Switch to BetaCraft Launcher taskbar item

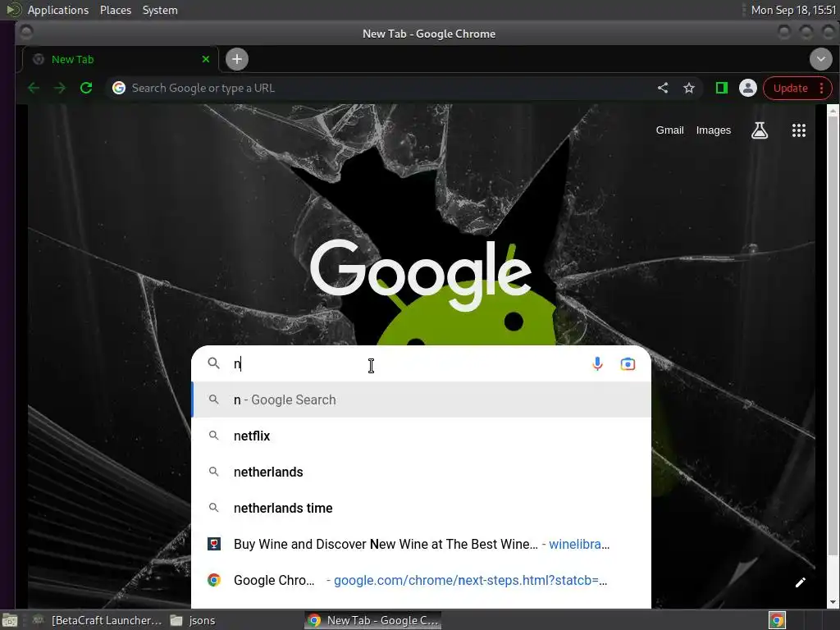coord(98,620)
